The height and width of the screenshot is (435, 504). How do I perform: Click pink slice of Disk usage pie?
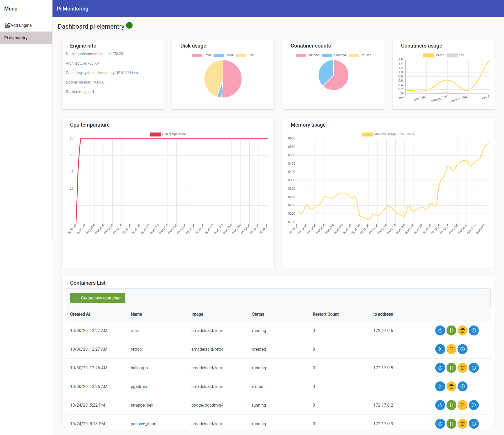point(232,79)
